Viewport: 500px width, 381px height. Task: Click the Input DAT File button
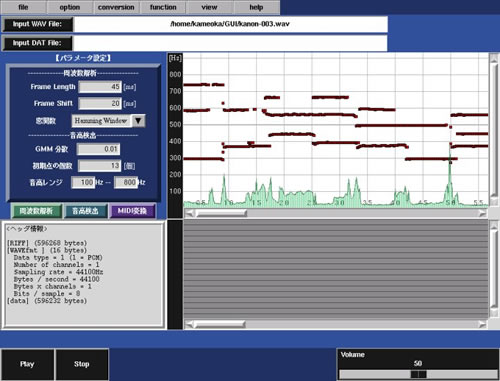pyautogui.click(x=37, y=43)
